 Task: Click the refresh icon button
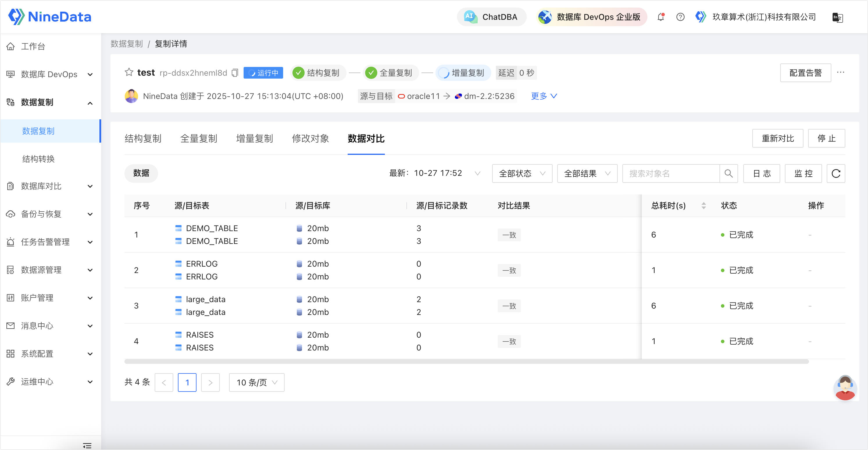click(836, 173)
